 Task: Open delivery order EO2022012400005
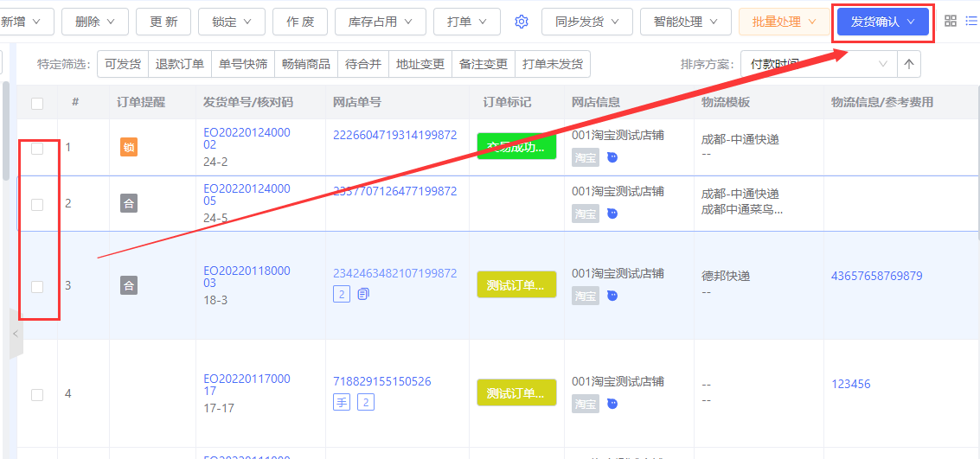pyautogui.click(x=247, y=194)
